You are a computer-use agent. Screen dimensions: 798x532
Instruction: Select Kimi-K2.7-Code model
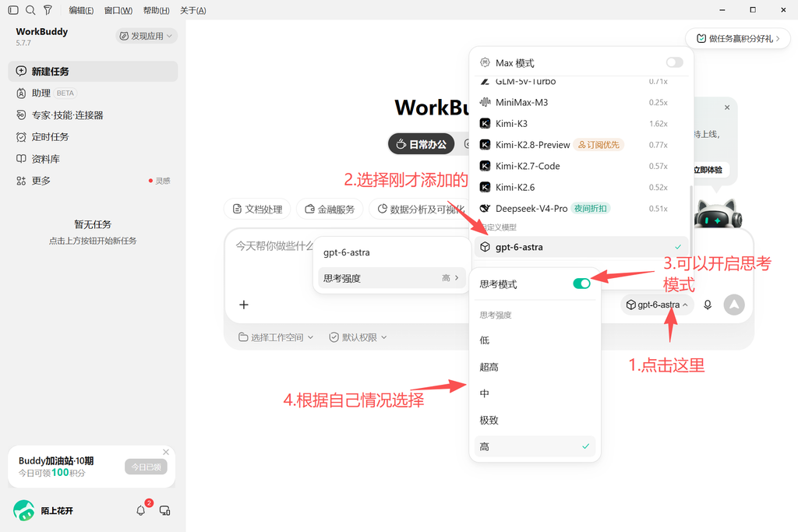[x=581, y=167]
